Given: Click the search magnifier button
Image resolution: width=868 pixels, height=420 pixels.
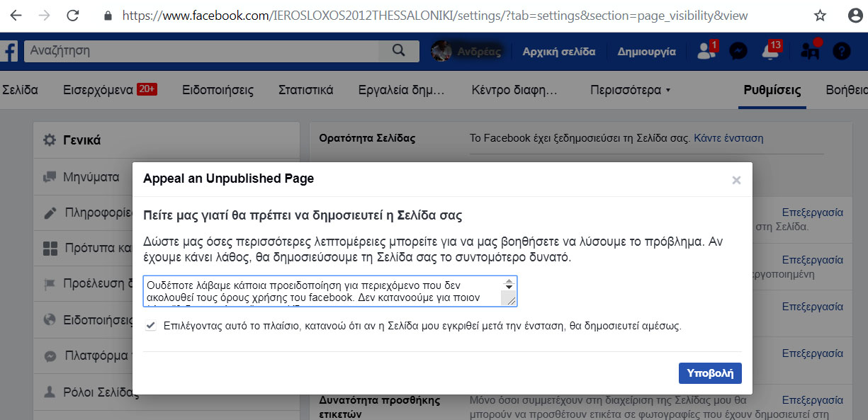Looking at the screenshot, I should click(399, 51).
